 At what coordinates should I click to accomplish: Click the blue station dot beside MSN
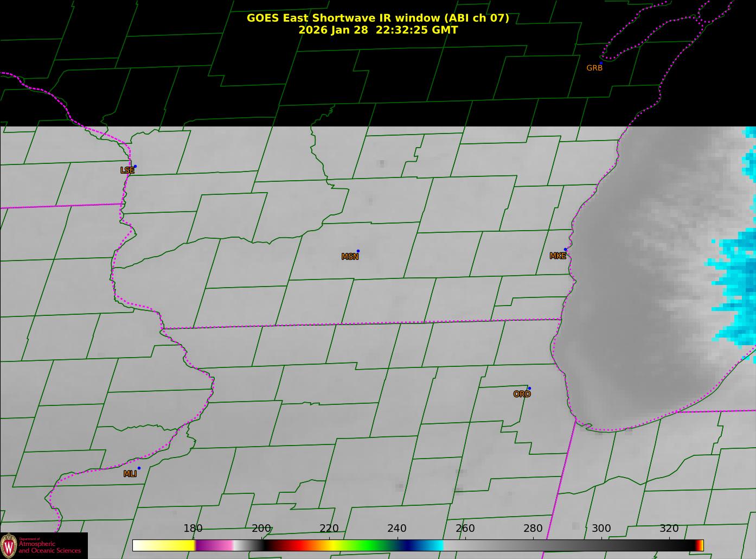(358, 251)
